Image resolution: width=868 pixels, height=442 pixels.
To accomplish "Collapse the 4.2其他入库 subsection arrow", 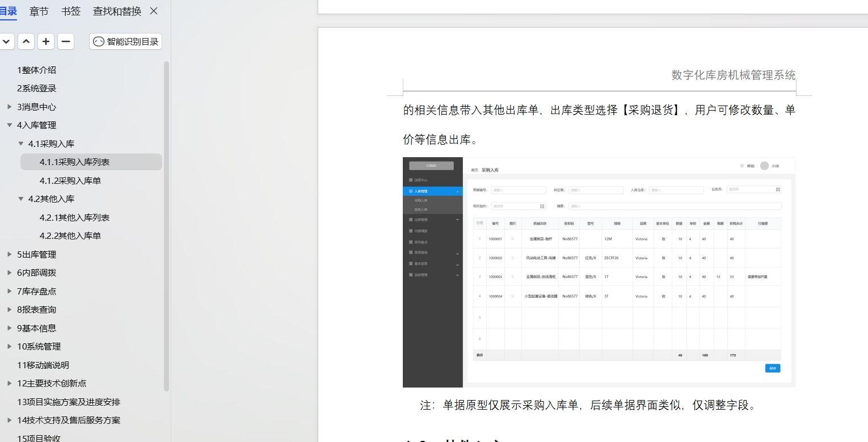I will coord(21,199).
